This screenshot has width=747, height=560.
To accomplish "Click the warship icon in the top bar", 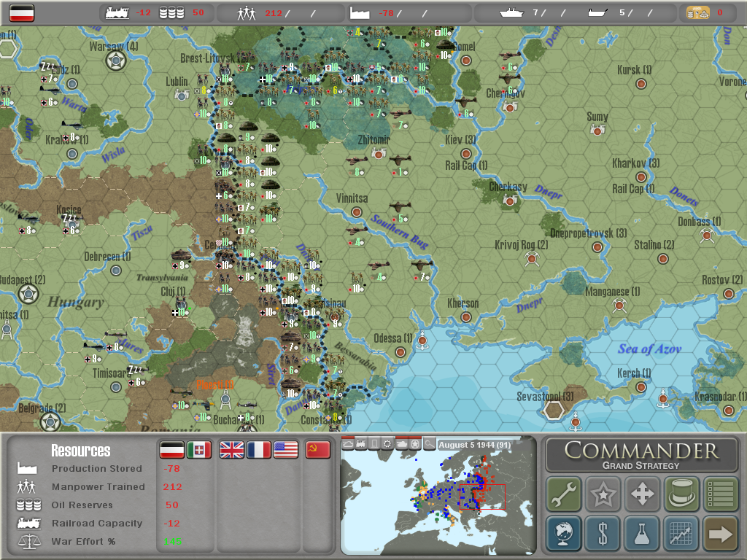I will [511, 13].
